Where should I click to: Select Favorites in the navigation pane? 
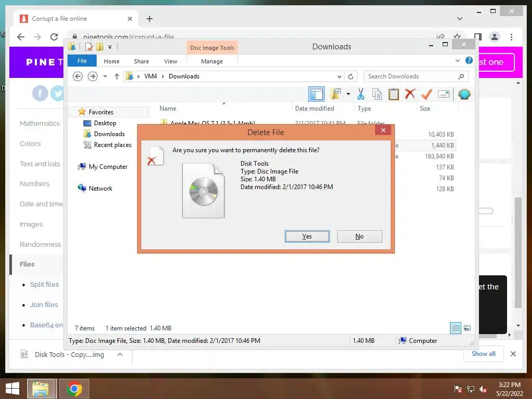101,112
